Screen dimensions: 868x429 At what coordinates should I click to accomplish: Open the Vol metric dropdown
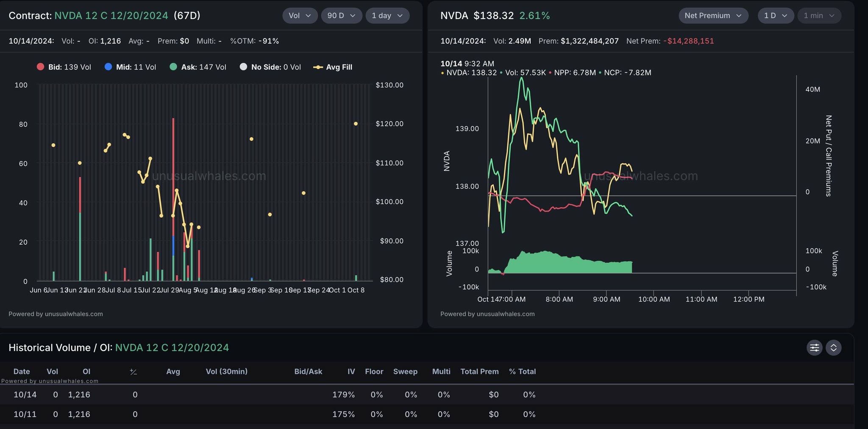tap(300, 16)
